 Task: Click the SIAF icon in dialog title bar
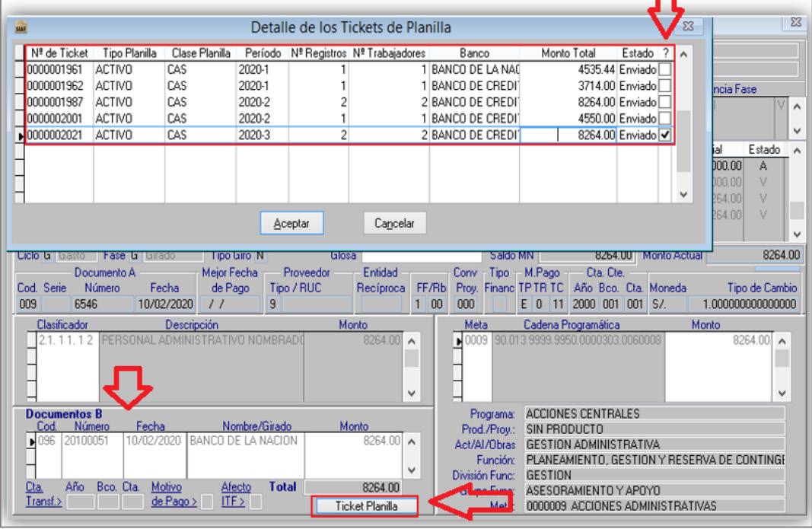point(21,27)
